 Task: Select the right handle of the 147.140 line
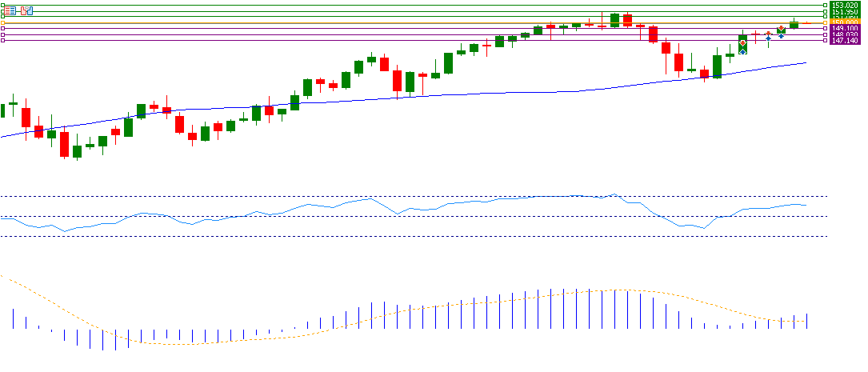click(826, 41)
